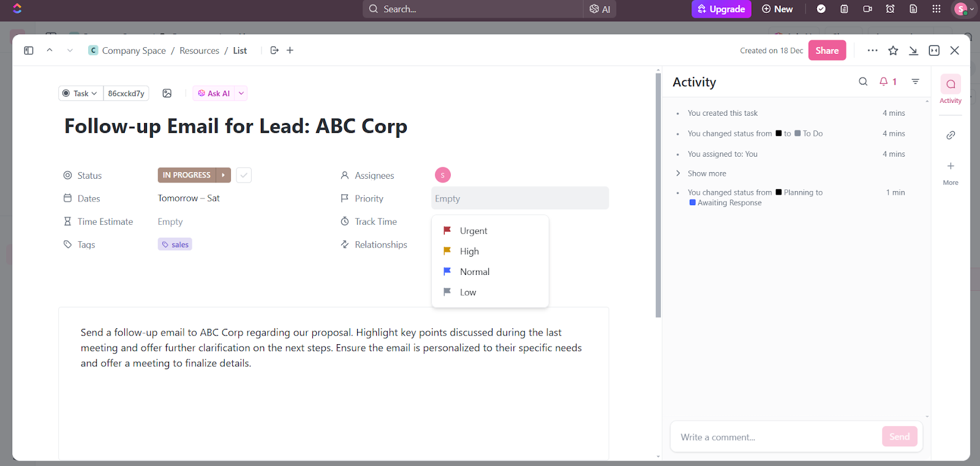Click the Write a comment field
This screenshot has width=980, height=466.
[777, 437]
